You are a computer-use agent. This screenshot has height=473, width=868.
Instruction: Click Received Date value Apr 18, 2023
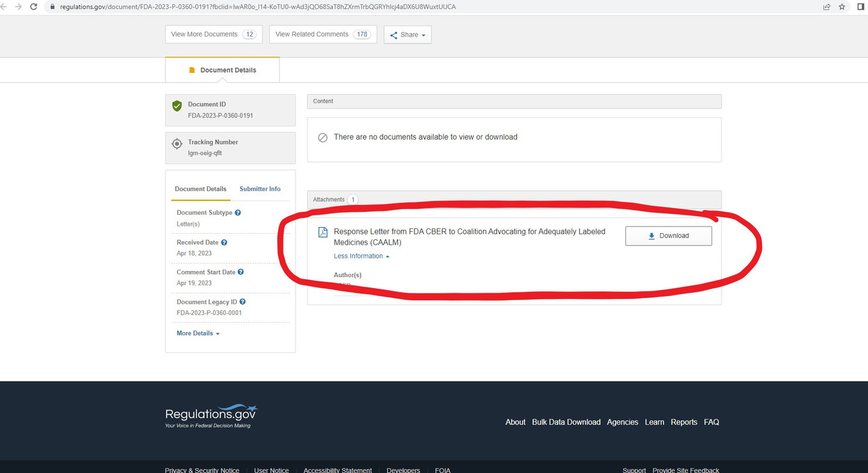tap(194, 253)
